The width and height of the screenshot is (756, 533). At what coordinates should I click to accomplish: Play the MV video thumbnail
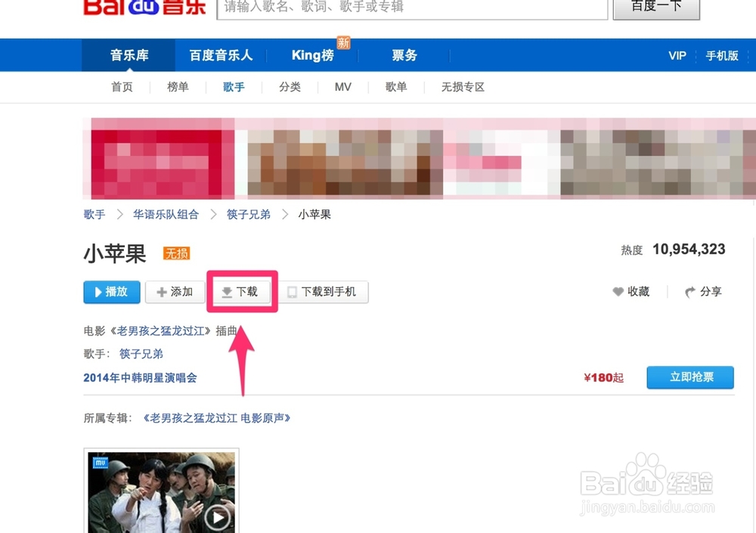click(162, 491)
